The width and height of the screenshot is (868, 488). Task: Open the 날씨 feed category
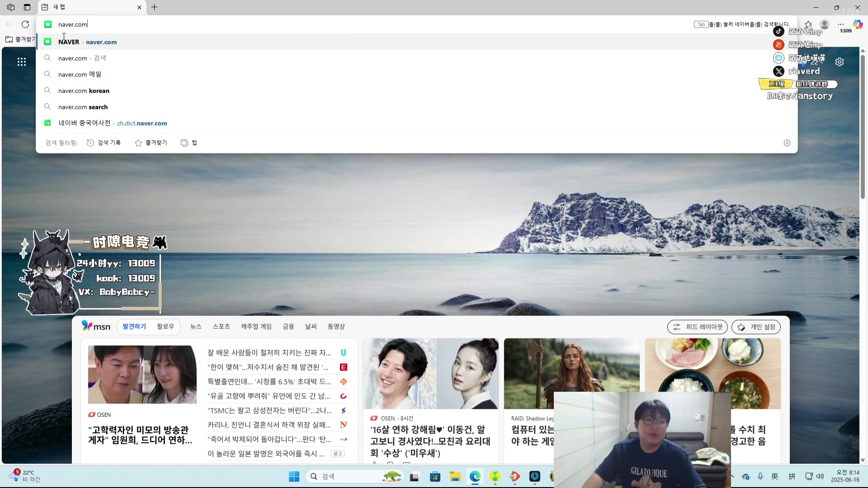click(311, 327)
